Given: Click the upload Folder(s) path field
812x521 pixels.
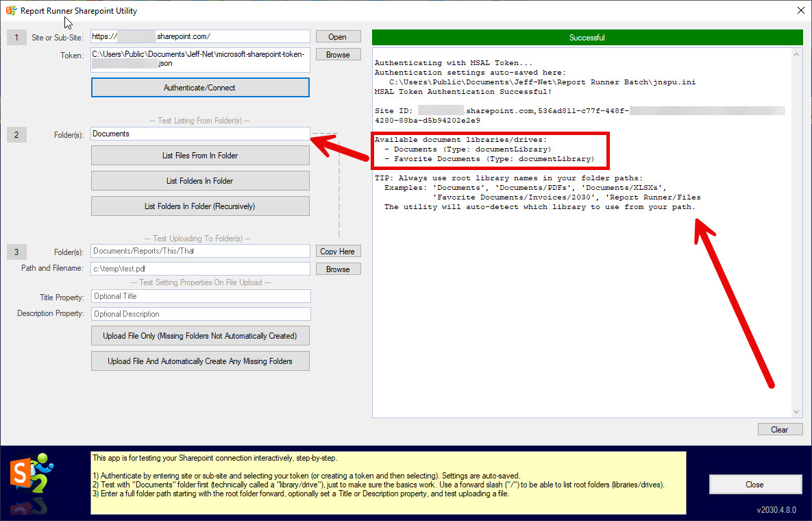Looking at the screenshot, I should [200, 251].
